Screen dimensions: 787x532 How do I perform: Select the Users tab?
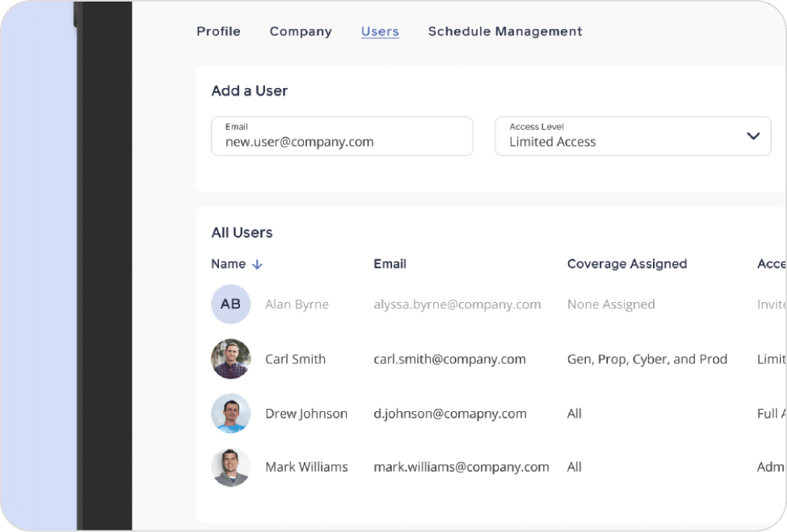[380, 32]
